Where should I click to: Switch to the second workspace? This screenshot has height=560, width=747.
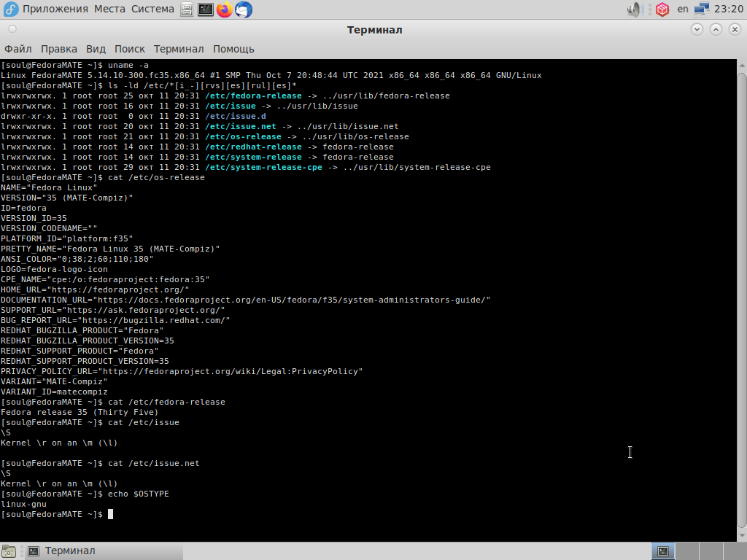pos(686,551)
